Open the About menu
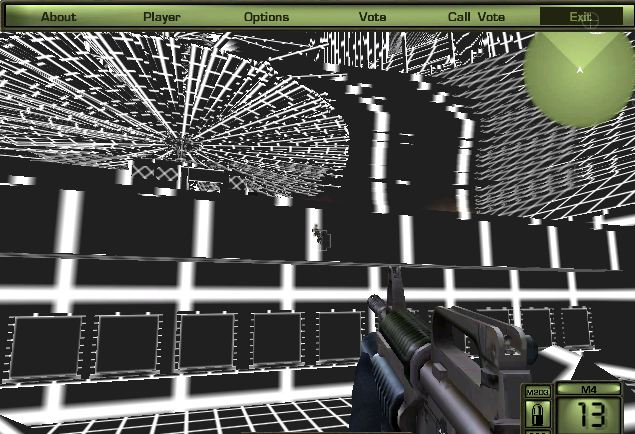 point(58,17)
